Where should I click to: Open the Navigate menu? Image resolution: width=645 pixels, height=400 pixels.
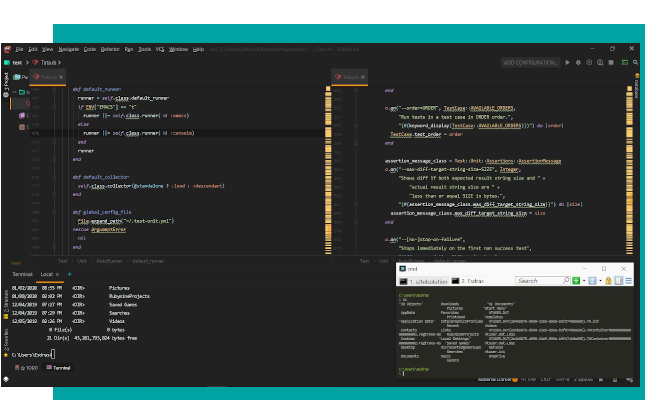click(69, 49)
